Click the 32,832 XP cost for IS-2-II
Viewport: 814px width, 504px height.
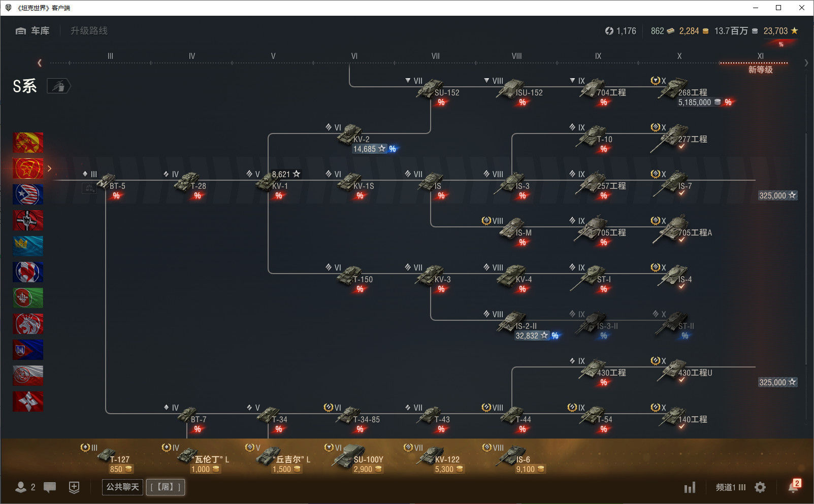532,336
